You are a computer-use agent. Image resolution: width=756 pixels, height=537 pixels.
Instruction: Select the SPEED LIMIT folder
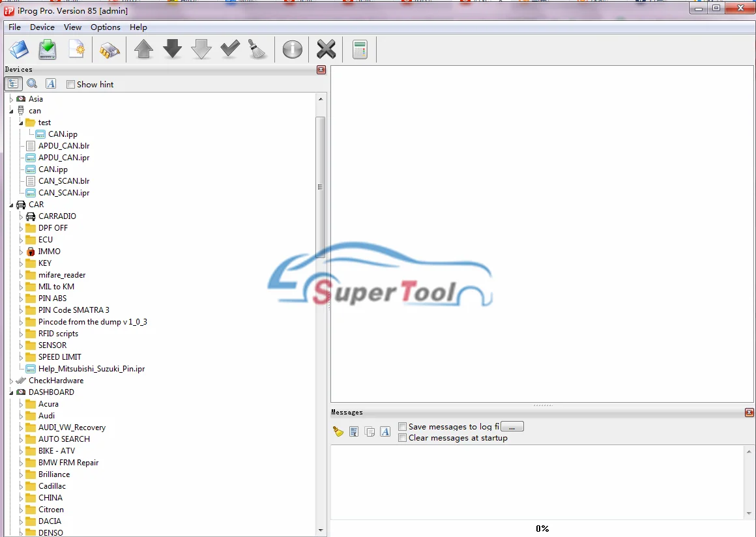click(60, 357)
